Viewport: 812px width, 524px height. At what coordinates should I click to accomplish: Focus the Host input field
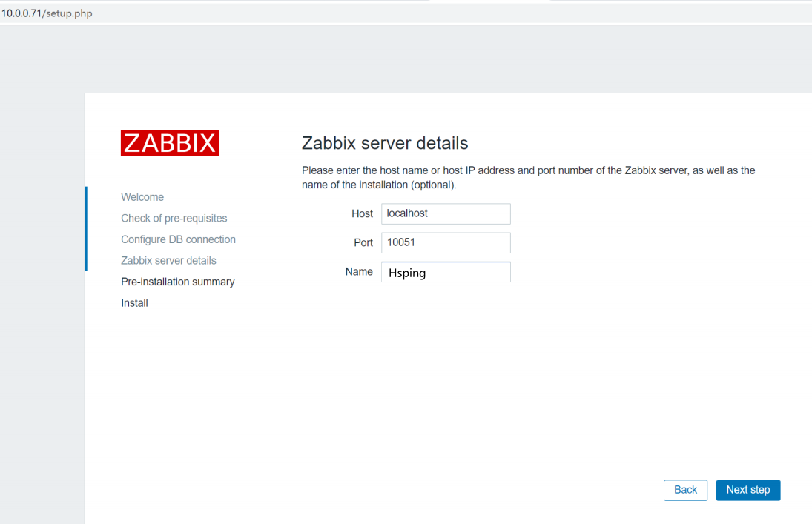coord(446,214)
